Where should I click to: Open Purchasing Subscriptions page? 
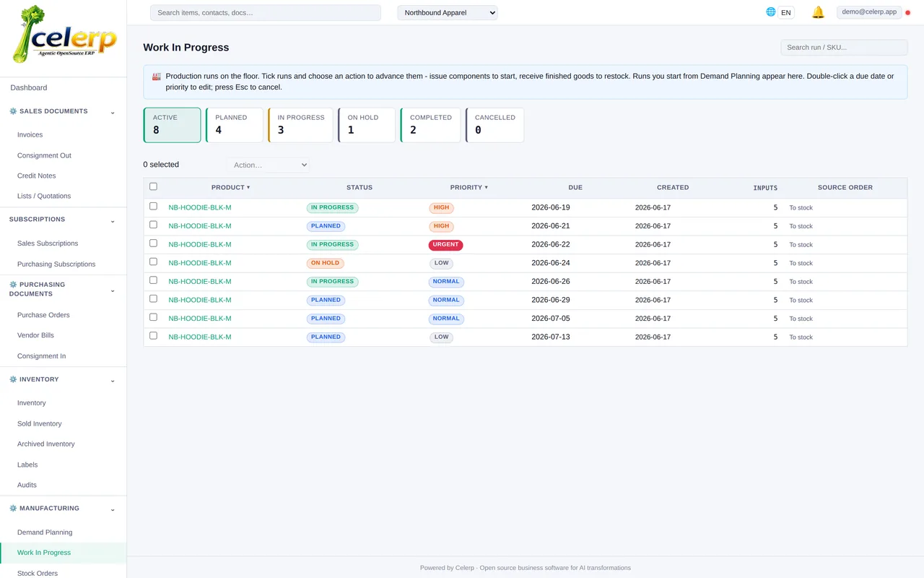click(x=56, y=264)
